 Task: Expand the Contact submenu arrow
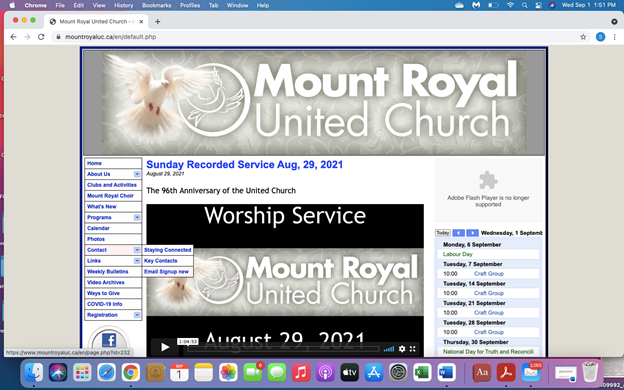tap(137, 250)
